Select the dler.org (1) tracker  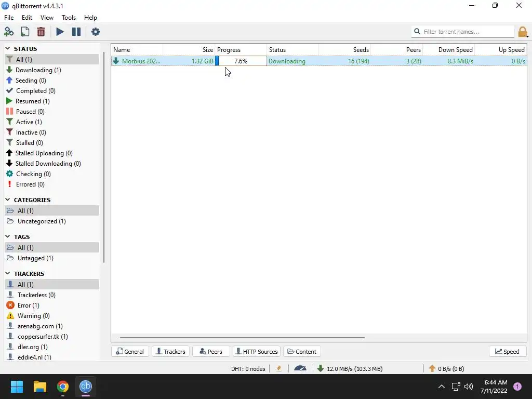pos(52,347)
